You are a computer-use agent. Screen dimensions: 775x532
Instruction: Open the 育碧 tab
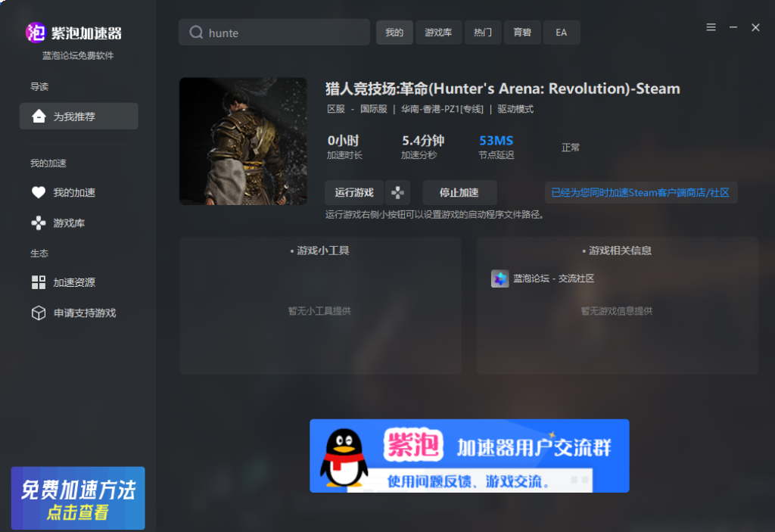pos(522,33)
